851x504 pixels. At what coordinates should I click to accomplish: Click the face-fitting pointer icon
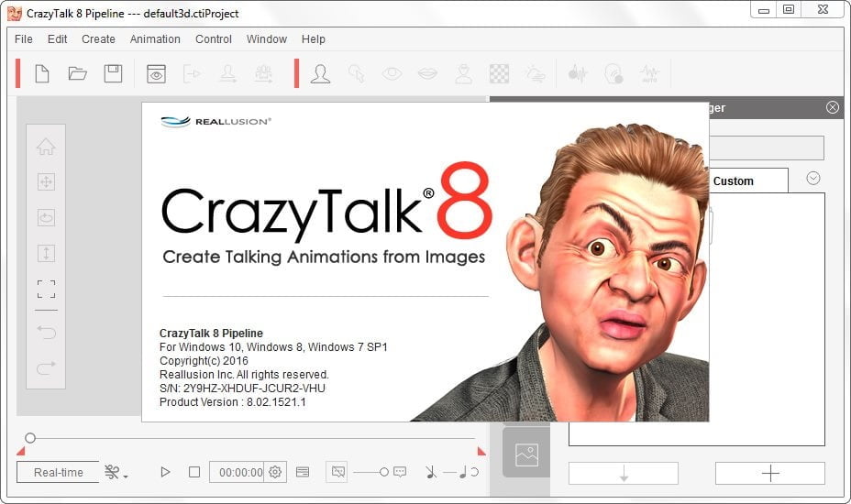(357, 74)
